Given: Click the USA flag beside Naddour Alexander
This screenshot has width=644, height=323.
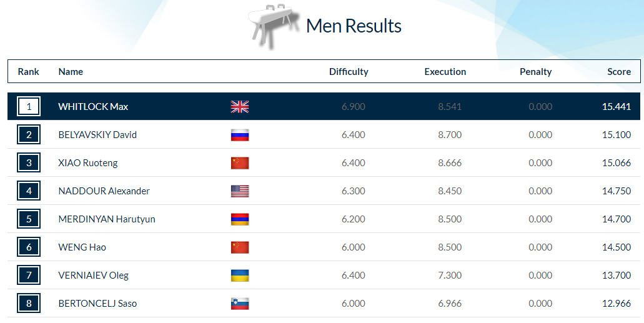Looking at the screenshot, I should [x=240, y=191].
